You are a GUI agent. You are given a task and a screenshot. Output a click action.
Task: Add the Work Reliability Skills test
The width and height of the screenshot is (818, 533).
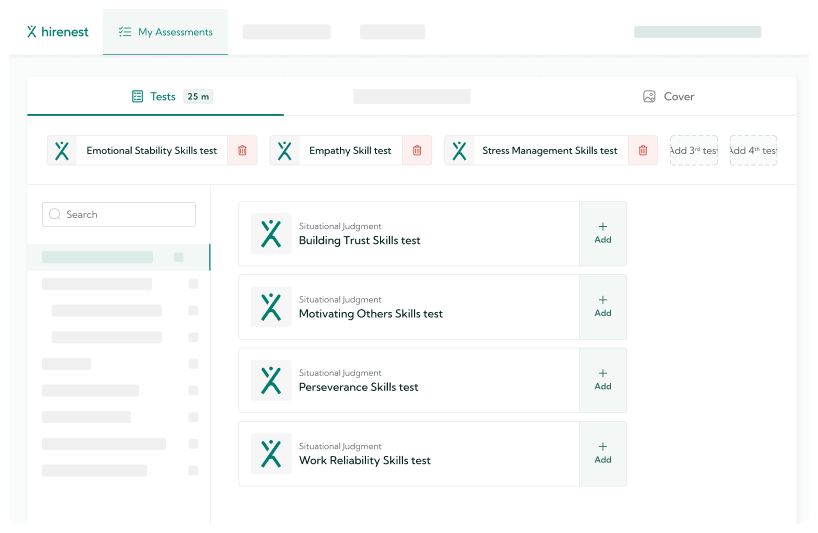pyautogui.click(x=603, y=454)
